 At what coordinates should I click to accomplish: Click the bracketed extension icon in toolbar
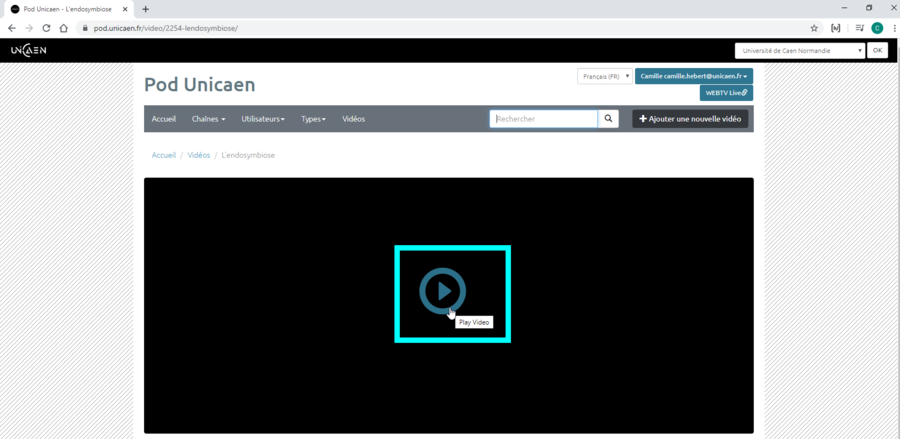836,28
